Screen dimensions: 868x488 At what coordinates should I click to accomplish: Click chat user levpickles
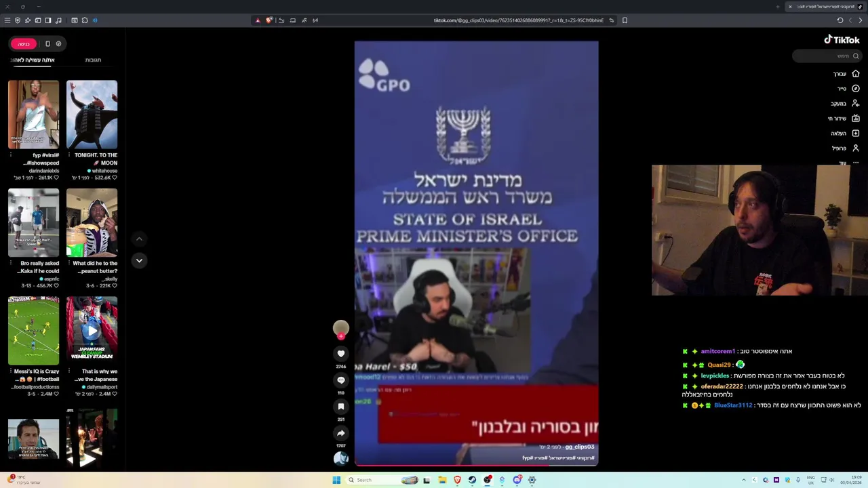coord(715,375)
